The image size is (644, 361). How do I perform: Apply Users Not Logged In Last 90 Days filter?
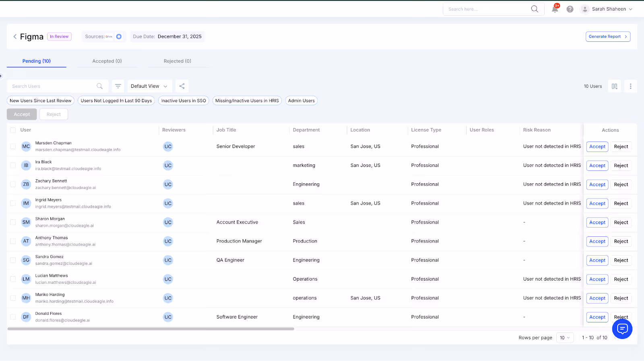[116, 101]
